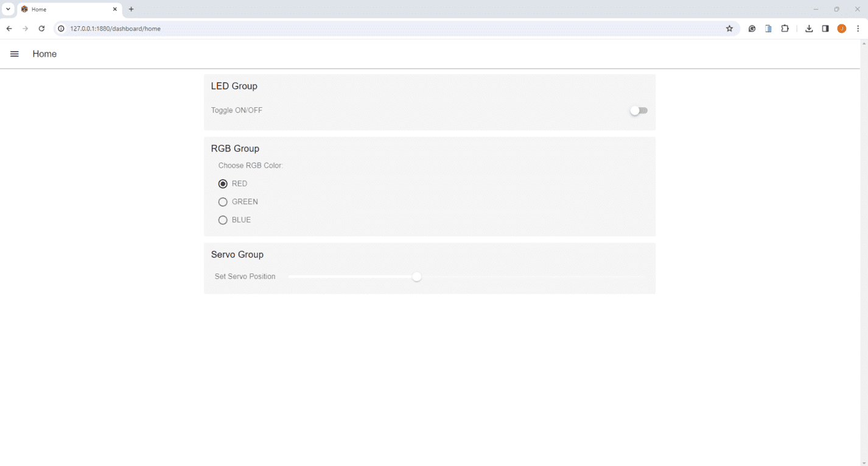Click the Set Servo Position slider track
This screenshot has width=868, height=466.
466,277
